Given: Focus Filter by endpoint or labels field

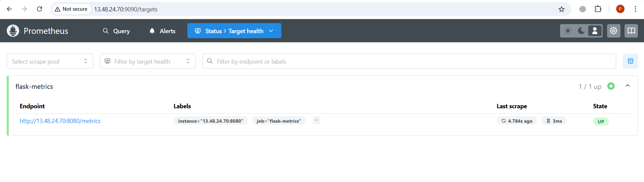Looking at the screenshot, I should coord(409,61).
